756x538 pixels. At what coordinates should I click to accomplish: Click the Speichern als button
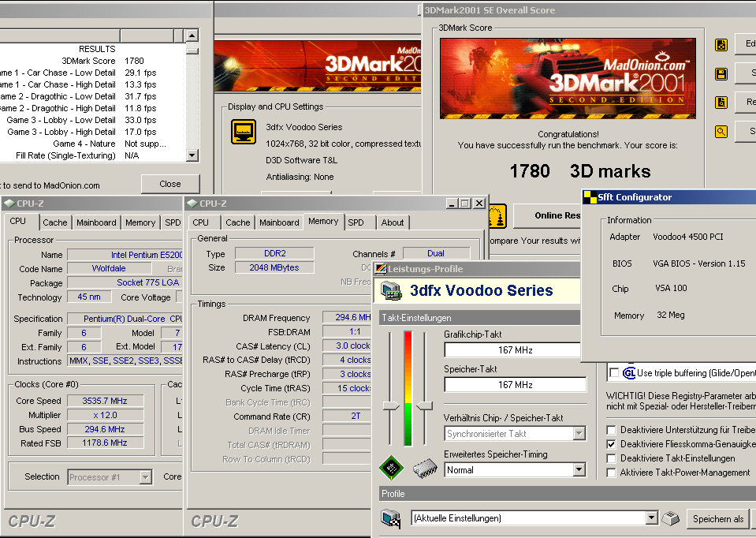pos(718,519)
